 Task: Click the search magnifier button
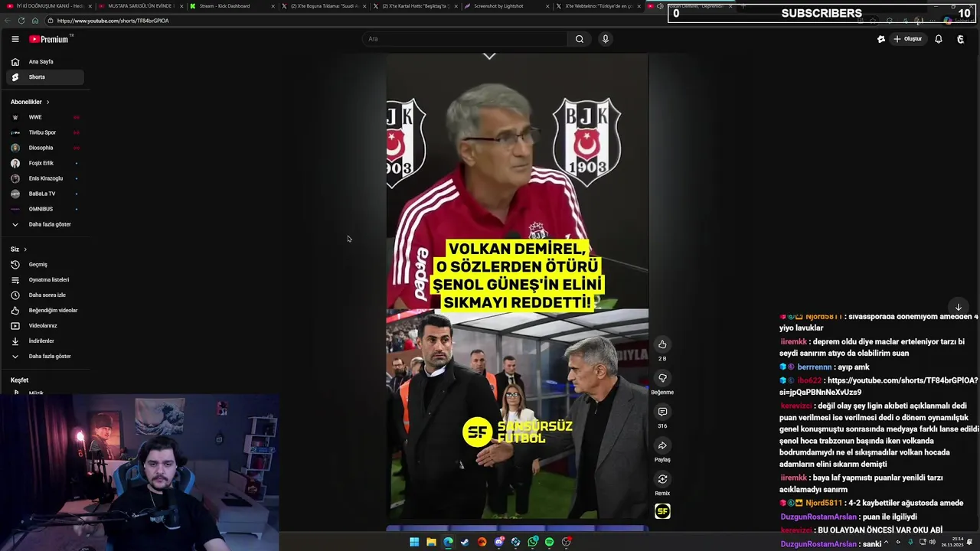pyautogui.click(x=580, y=39)
